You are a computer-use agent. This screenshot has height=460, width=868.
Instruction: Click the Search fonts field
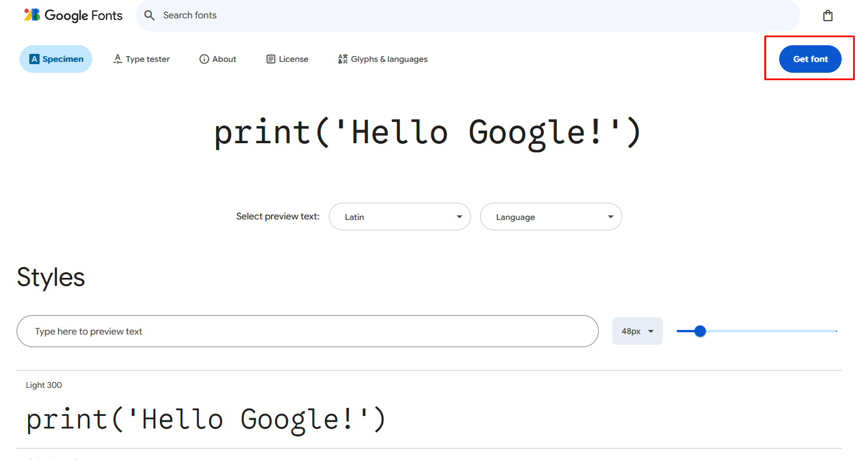point(458,15)
